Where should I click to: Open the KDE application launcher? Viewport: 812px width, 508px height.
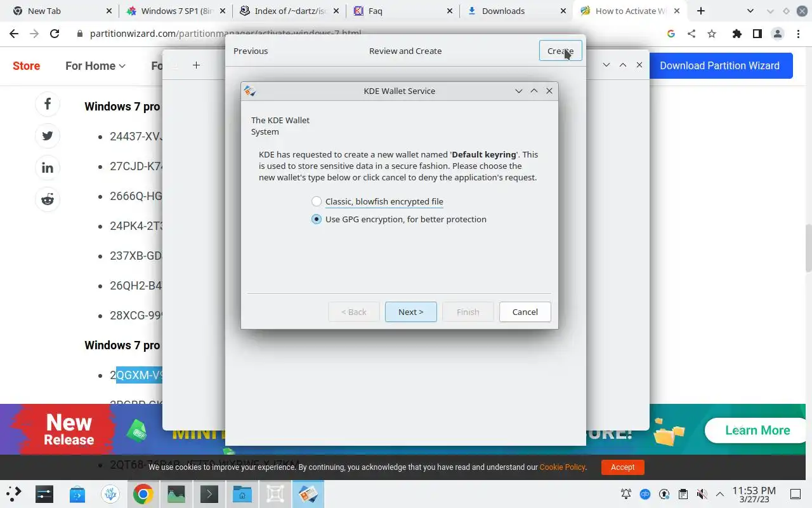(x=14, y=493)
